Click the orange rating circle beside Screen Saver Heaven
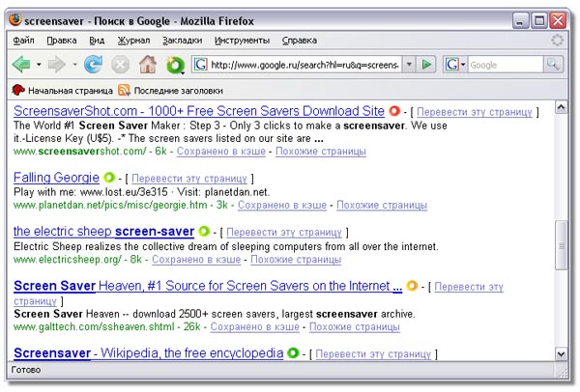Screen dimensions: 580x392 click(412, 286)
